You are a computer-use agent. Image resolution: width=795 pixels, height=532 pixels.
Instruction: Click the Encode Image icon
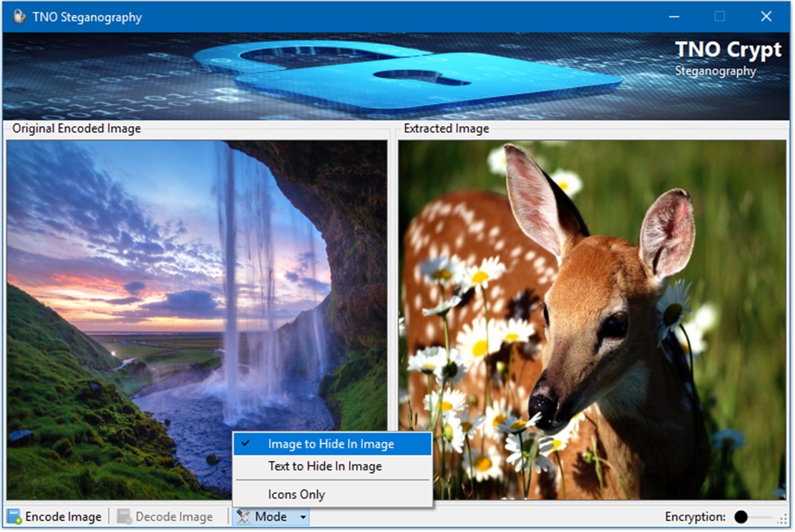point(14,517)
